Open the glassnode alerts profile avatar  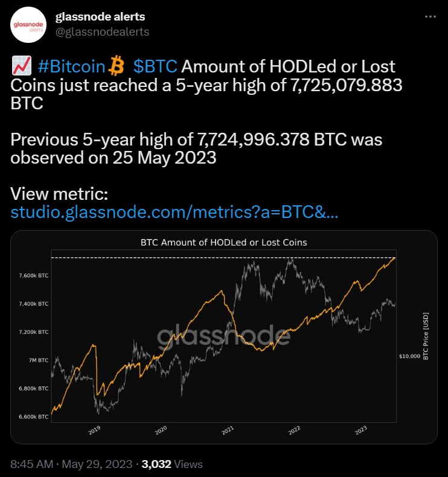[x=28, y=25]
